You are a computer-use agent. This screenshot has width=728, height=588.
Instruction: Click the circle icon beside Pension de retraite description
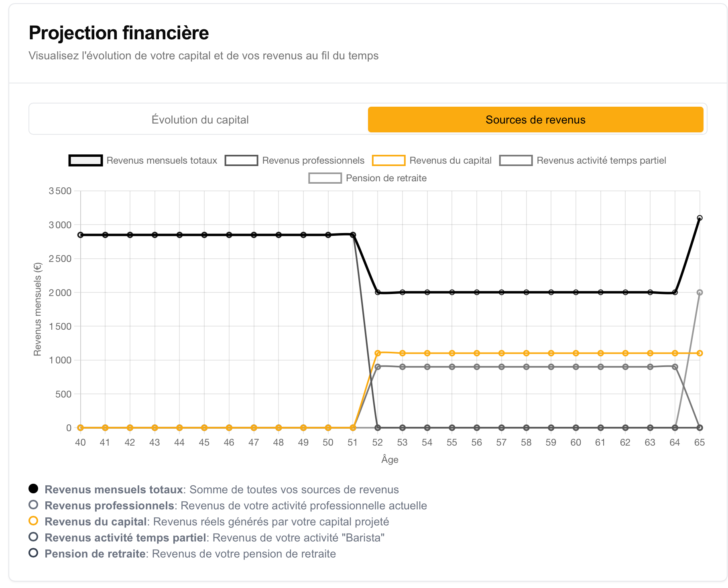(33, 553)
